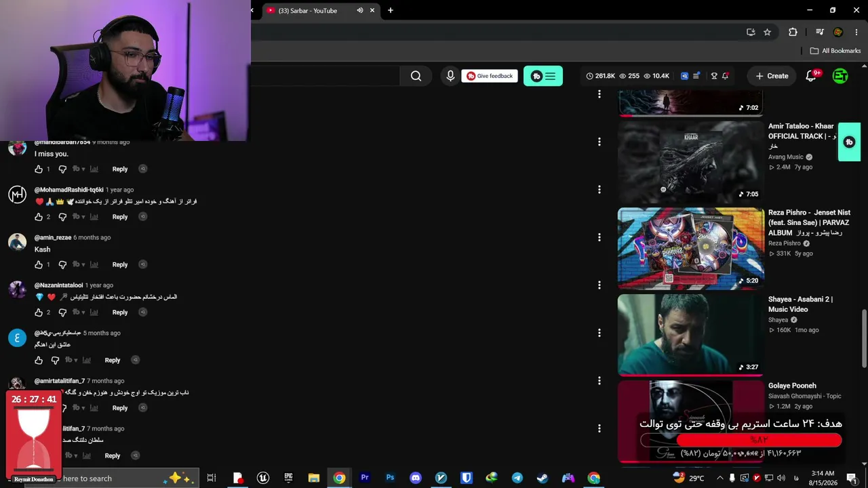Open the All Bookmarks folder
868x488 pixels.
pyautogui.click(x=835, y=51)
